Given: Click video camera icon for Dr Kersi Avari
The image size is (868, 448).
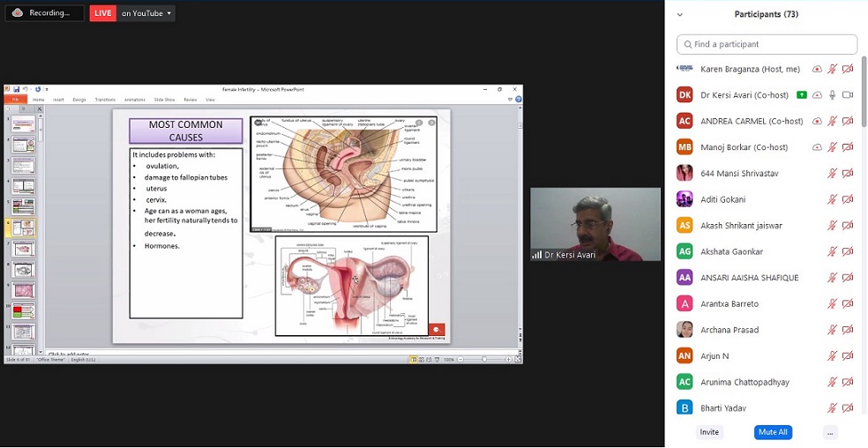Looking at the screenshot, I should pyautogui.click(x=848, y=94).
